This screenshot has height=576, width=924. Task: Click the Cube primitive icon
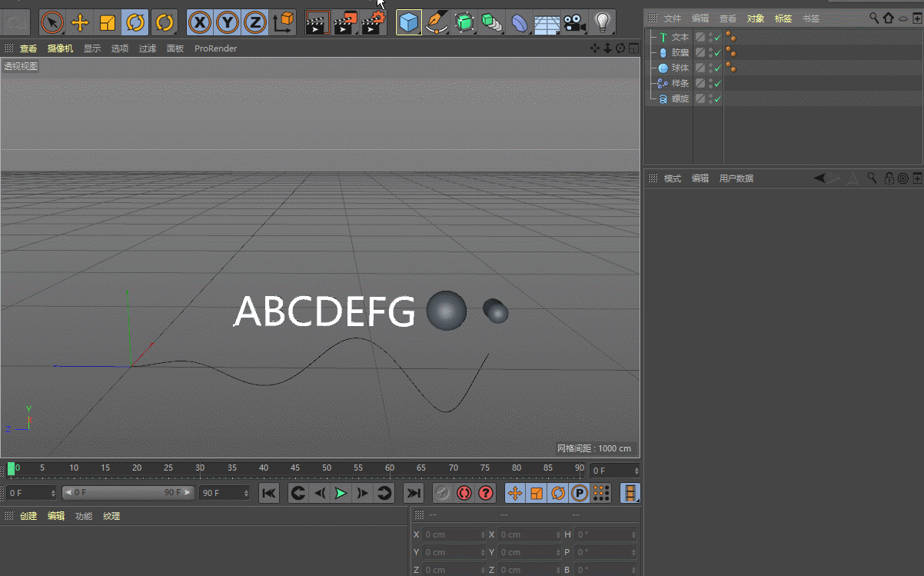point(409,22)
